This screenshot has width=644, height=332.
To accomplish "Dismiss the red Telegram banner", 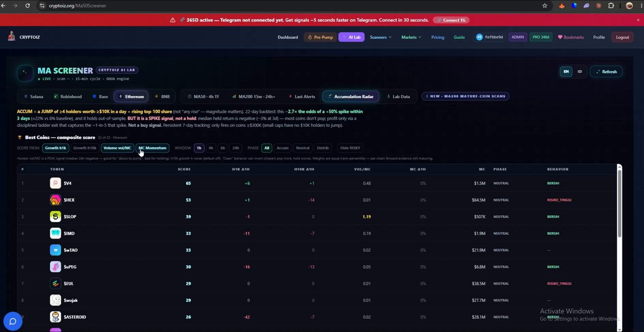I will (x=631, y=20).
